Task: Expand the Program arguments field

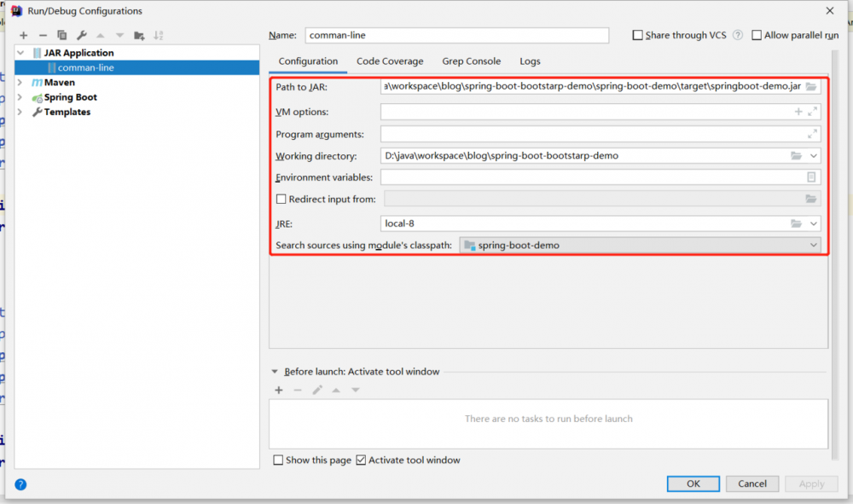Action: pos(812,133)
